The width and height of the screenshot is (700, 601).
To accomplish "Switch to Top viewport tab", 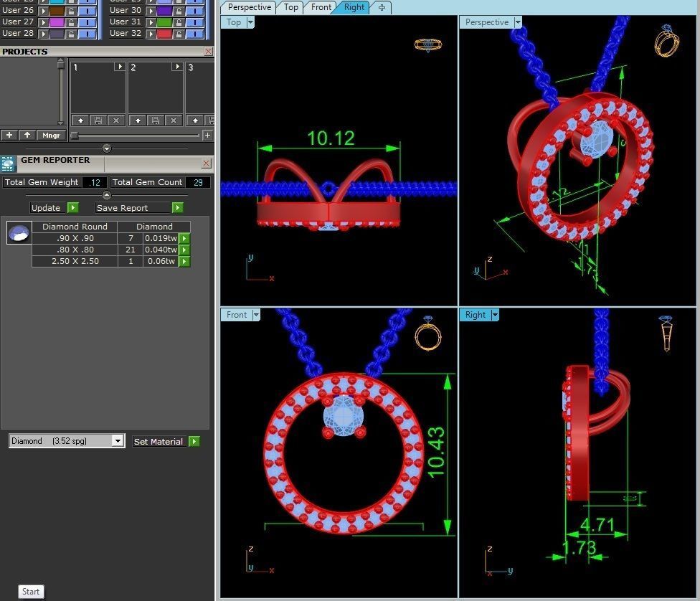I will [290, 7].
